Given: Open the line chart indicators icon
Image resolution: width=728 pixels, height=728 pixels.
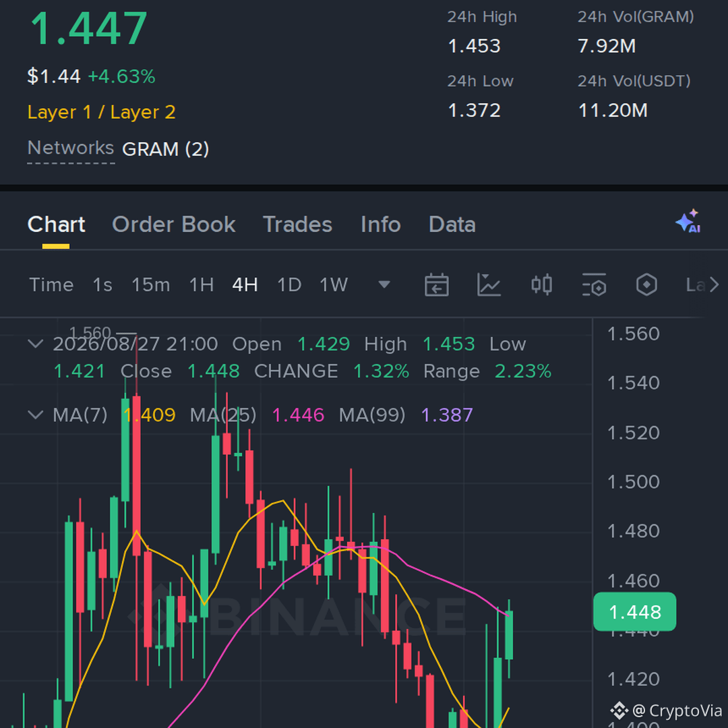Looking at the screenshot, I should coord(489,284).
